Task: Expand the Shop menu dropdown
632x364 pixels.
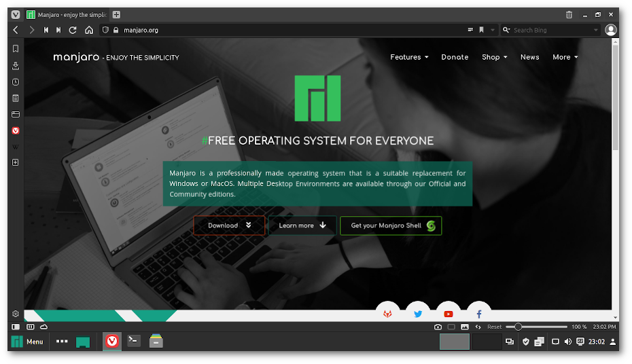Action: 495,57
